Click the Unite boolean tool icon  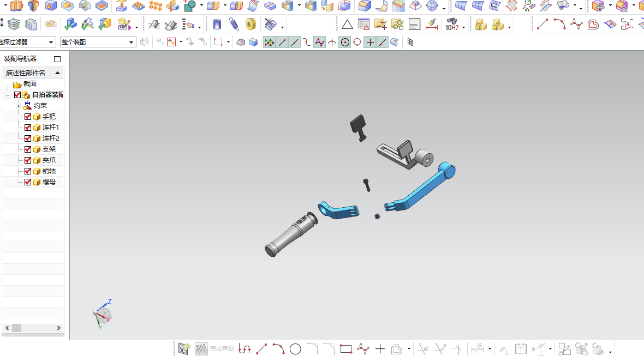(190, 6)
